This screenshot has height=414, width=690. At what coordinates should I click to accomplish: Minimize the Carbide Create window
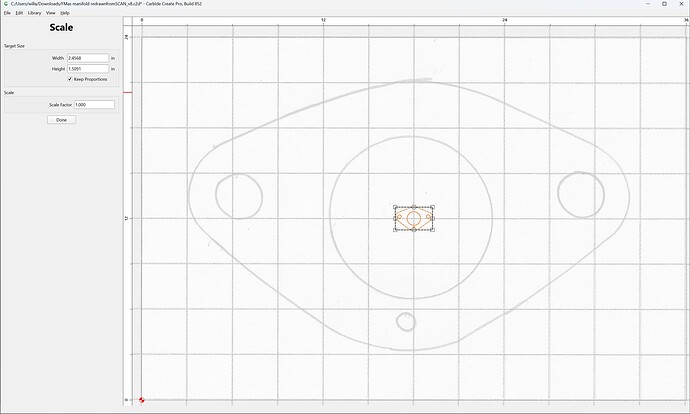(648, 4)
